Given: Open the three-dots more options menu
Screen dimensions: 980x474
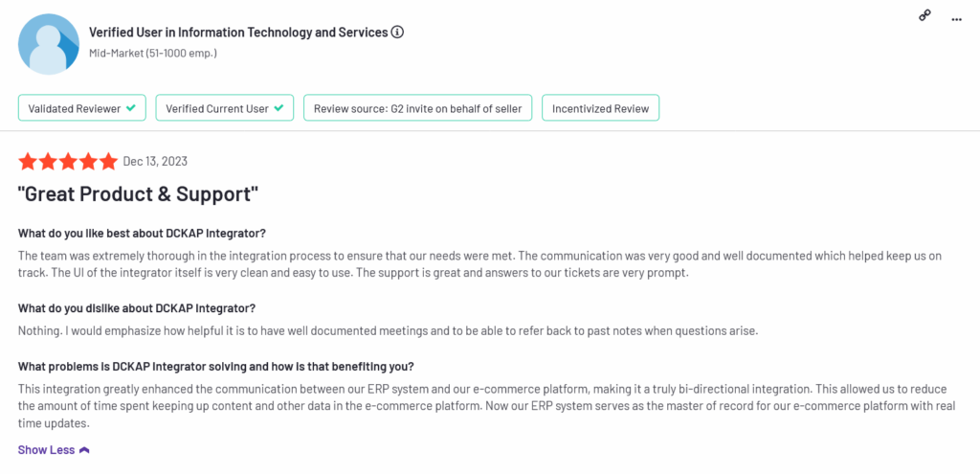Looking at the screenshot, I should (956, 18).
